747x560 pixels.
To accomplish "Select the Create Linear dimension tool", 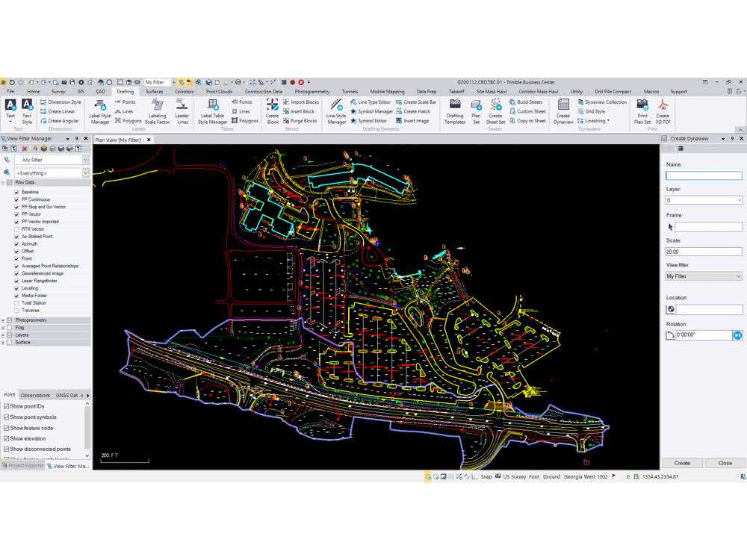I will 58,111.
